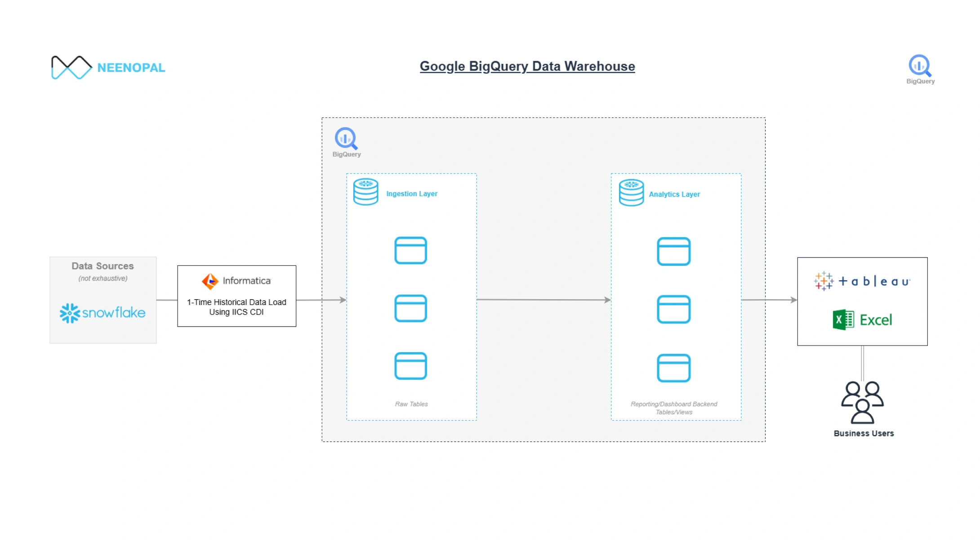Click the Ingestion Layer database icon
Image resolution: width=980 pixels, height=543 pixels.
pyautogui.click(x=365, y=192)
